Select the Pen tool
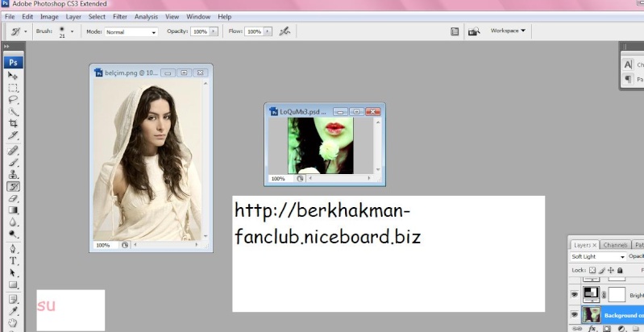Viewport: 644px width, 332px height. (13, 249)
